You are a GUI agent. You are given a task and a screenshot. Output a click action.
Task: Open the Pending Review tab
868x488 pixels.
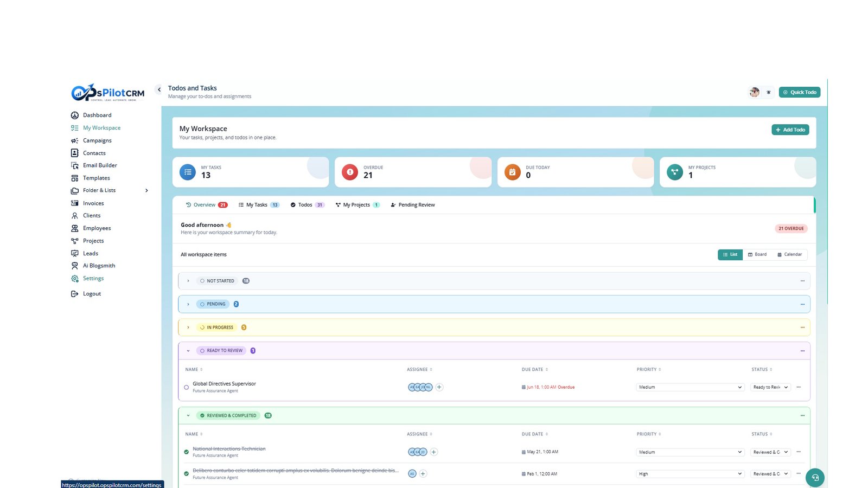coord(413,205)
